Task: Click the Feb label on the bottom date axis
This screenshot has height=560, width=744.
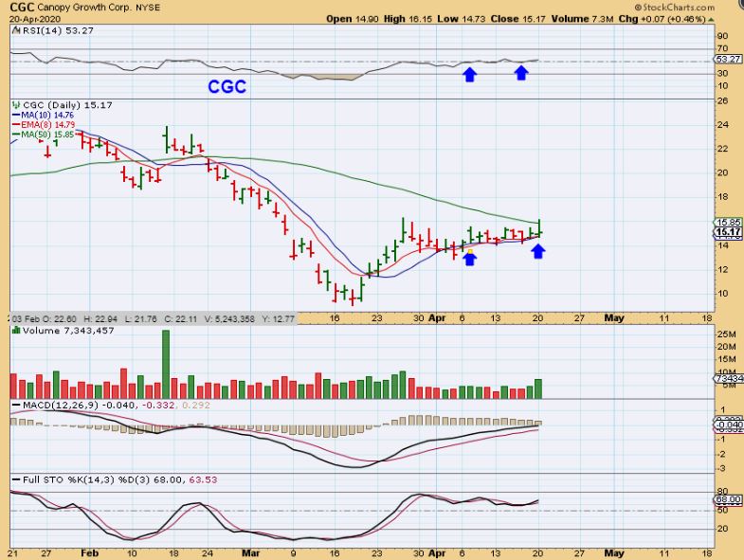Action: click(x=89, y=553)
